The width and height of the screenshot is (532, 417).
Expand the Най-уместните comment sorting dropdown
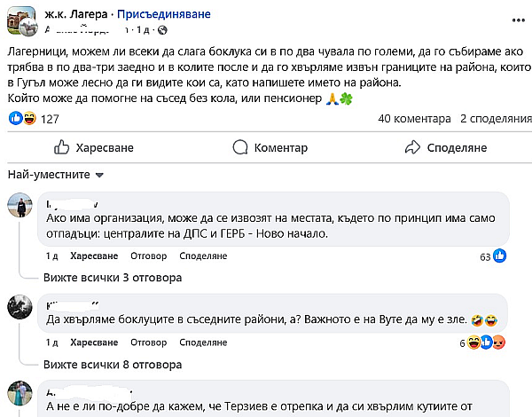coord(57,175)
